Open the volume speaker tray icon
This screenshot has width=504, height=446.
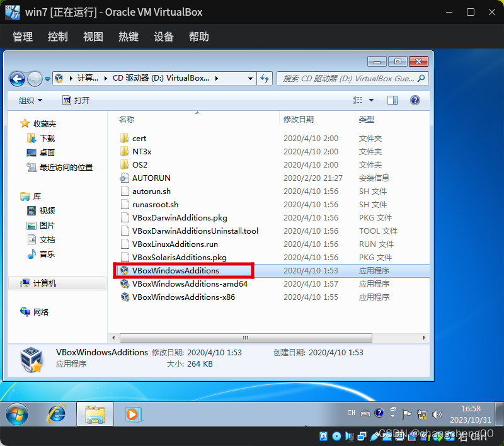coord(437,415)
